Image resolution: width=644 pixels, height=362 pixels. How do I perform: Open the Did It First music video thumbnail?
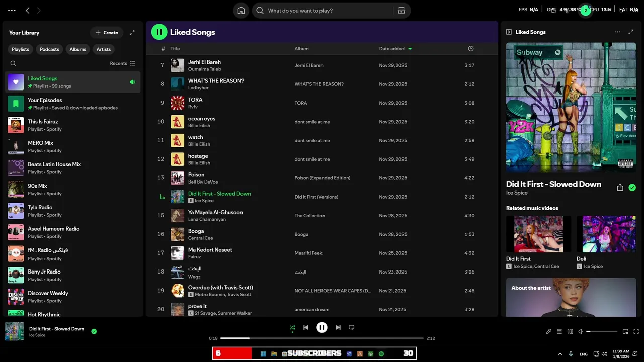(538, 234)
